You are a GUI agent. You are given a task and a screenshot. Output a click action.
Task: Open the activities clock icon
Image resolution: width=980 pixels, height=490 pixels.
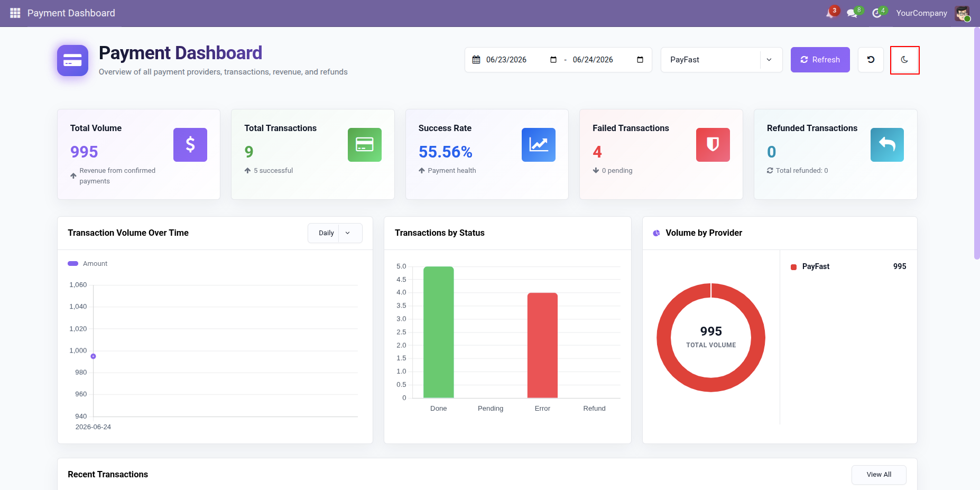(x=877, y=13)
